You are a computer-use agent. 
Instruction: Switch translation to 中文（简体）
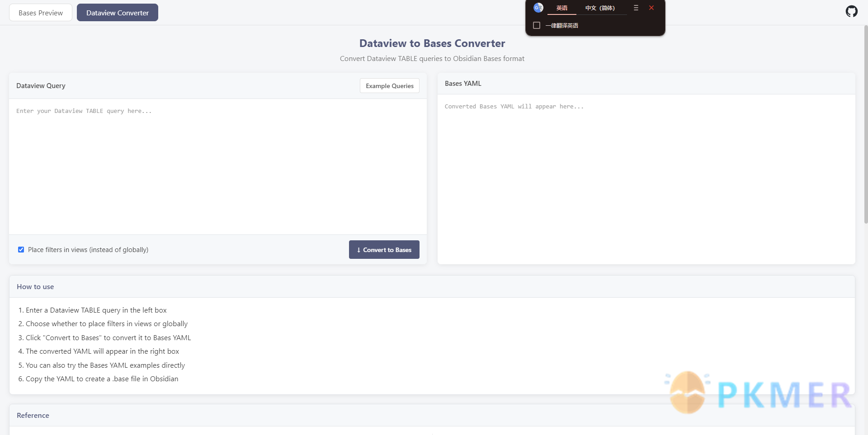click(x=600, y=8)
